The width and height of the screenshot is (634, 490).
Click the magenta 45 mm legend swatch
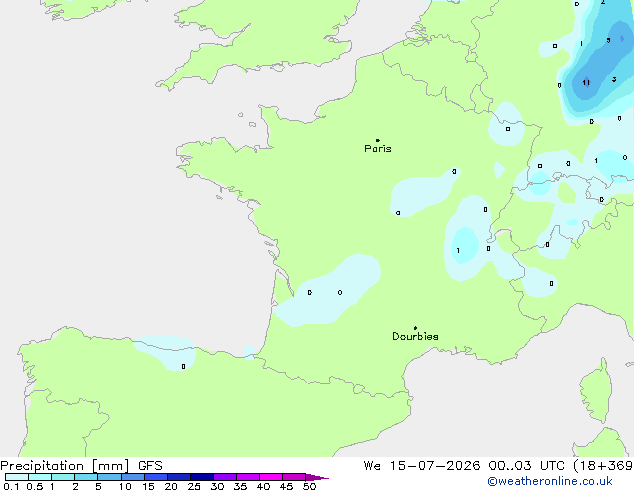(294, 477)
